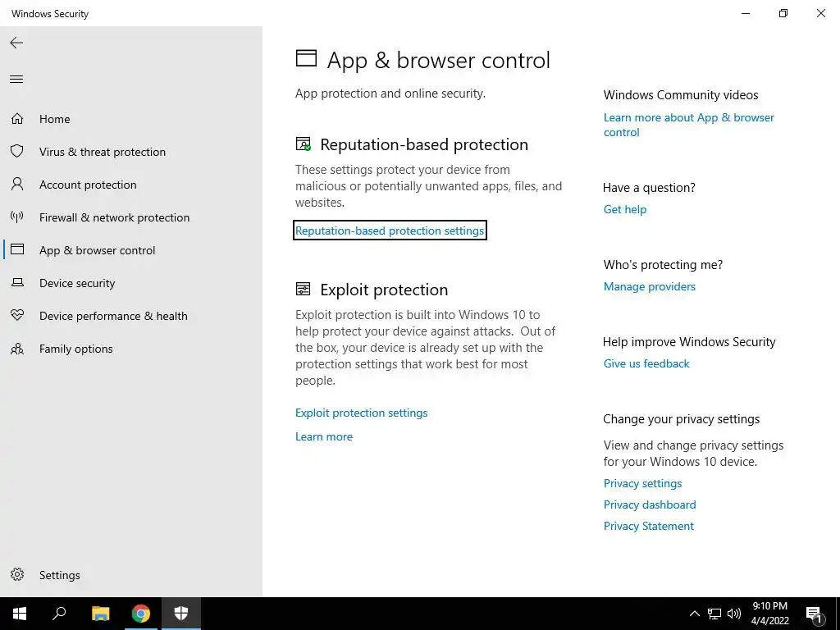Screen dimensions: 840x630
Task: Click the Windows Community videos heading
Action: click(x=680, y=95)
